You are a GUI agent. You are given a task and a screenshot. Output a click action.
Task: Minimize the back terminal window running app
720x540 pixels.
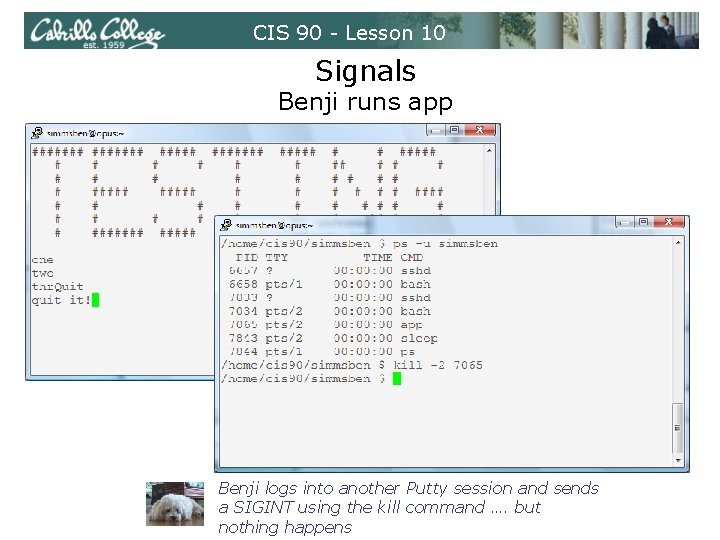tap(435, 130)
